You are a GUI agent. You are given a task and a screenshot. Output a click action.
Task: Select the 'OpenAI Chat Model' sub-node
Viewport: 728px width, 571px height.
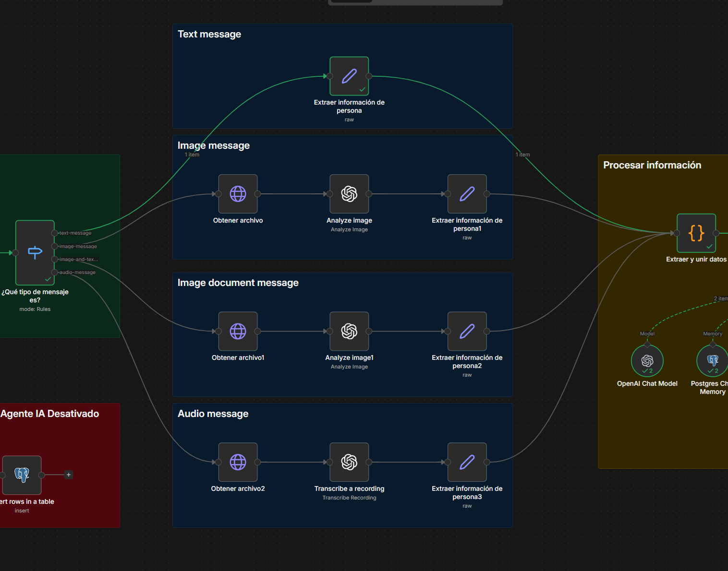point(647,361)
